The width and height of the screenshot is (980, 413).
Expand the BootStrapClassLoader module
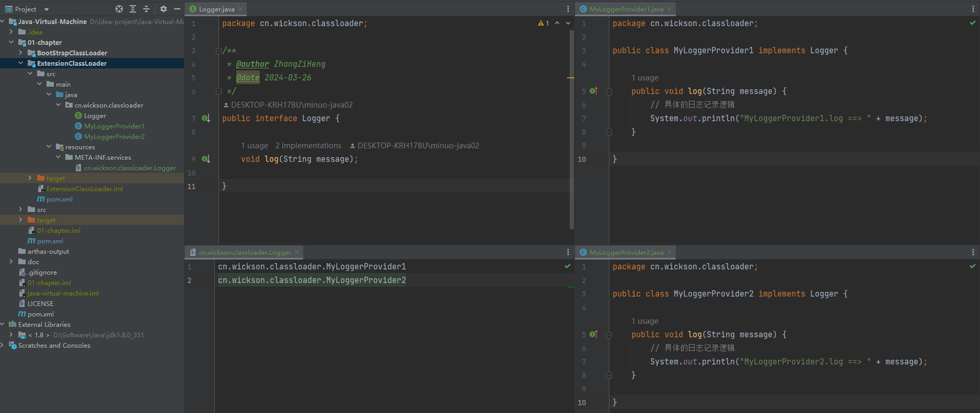point(21,53)
